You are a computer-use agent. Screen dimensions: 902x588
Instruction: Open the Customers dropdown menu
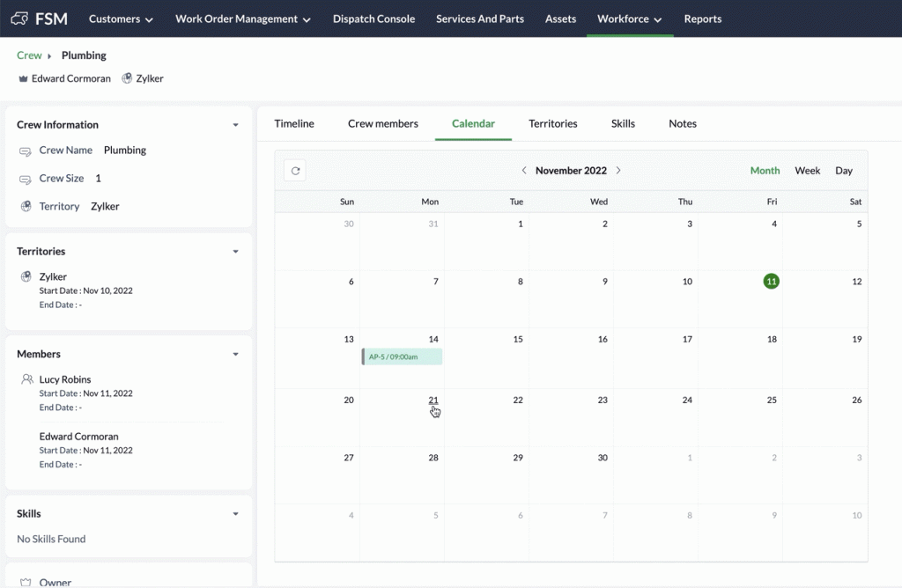121,18
